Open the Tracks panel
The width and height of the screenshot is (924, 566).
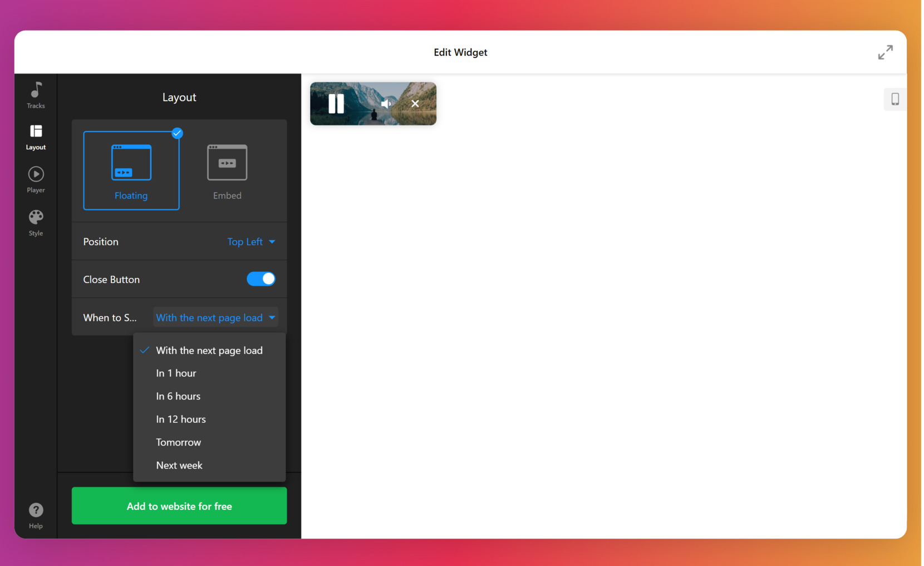35,94
